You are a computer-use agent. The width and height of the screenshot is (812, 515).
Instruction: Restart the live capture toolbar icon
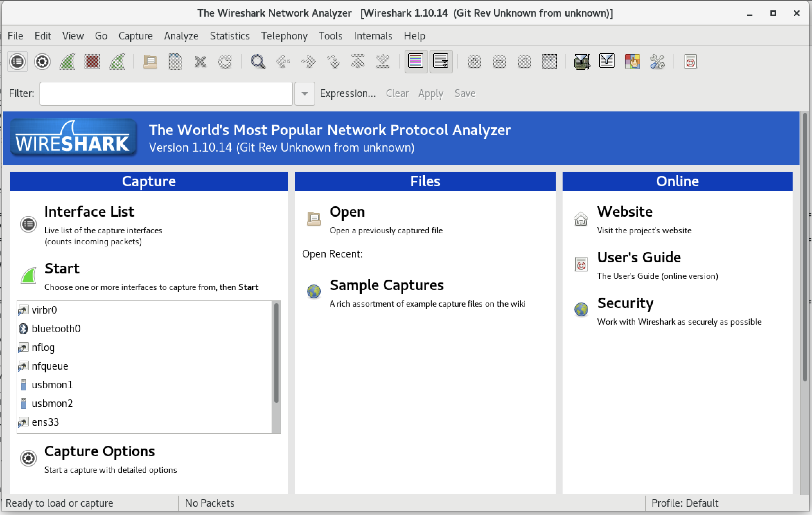coord(117,62)
